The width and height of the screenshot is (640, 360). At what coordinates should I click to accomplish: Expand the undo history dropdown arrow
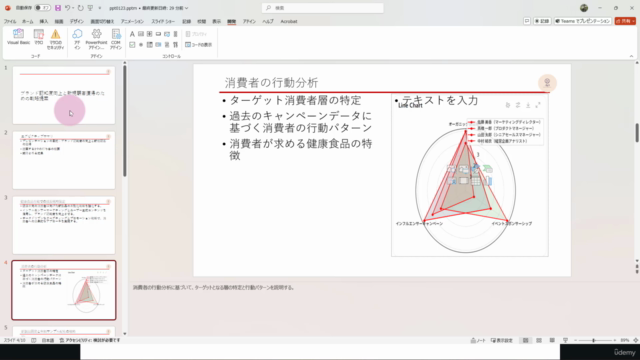pos(73,8)
